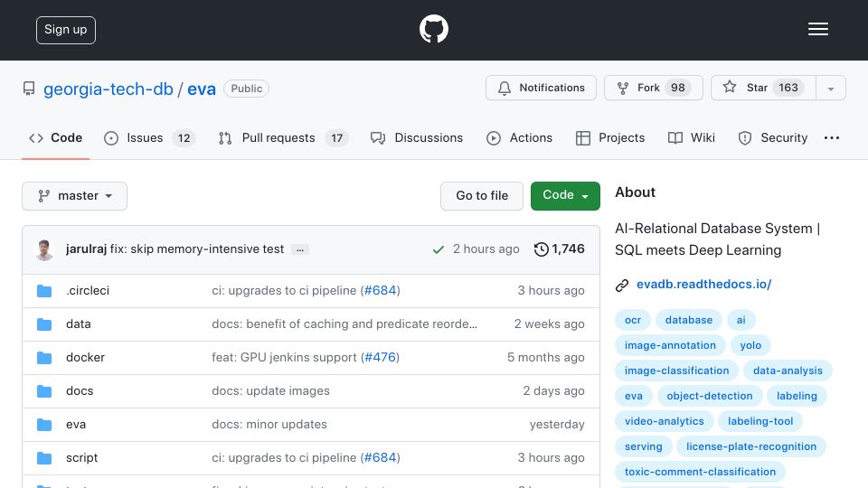This screenshot has height=488, width=868.
Task: Open the toxic-comment-classification topic tag
Action: tap(700, 472)
